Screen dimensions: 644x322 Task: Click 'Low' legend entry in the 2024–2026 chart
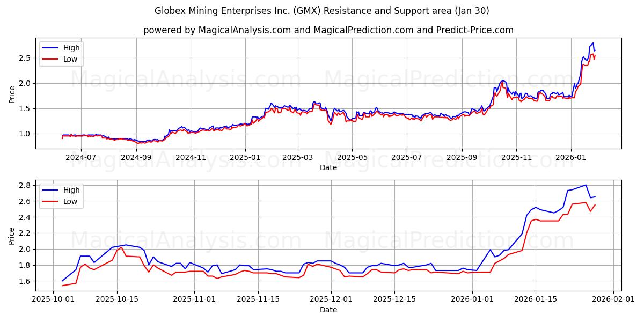60,59
